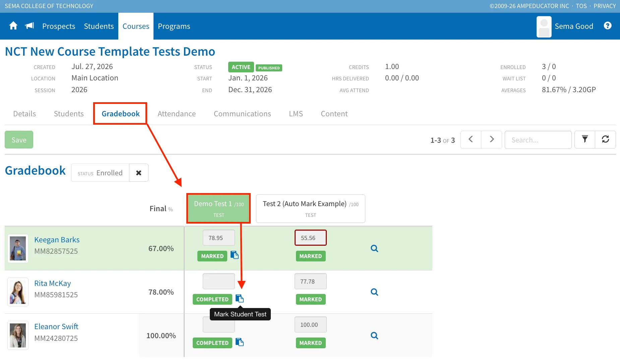Switch to the Attendance tab
Screen dimensions: 620x364
[x=177, y=114]
